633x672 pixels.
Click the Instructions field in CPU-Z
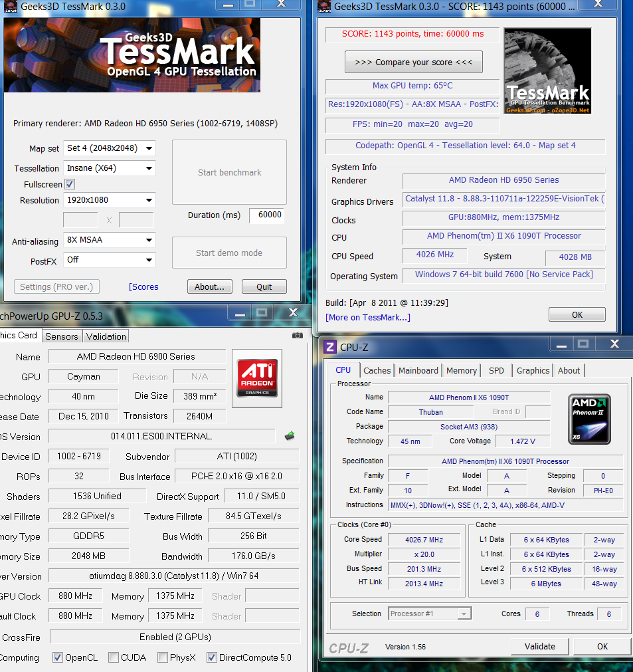tap(505, 505)
